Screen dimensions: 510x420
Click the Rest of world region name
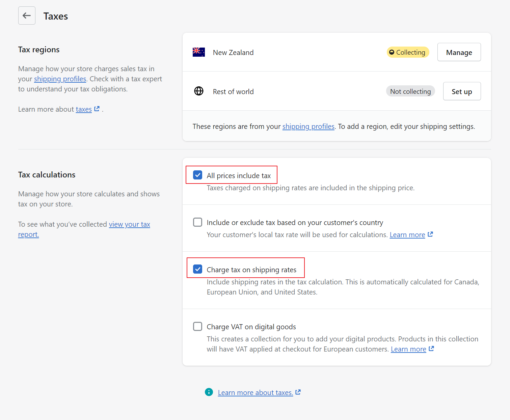pos(233,92)
